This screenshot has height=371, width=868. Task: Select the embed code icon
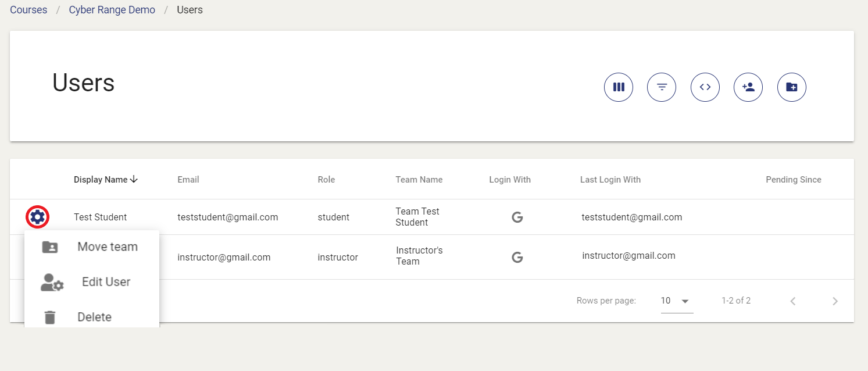pos(705,87)
